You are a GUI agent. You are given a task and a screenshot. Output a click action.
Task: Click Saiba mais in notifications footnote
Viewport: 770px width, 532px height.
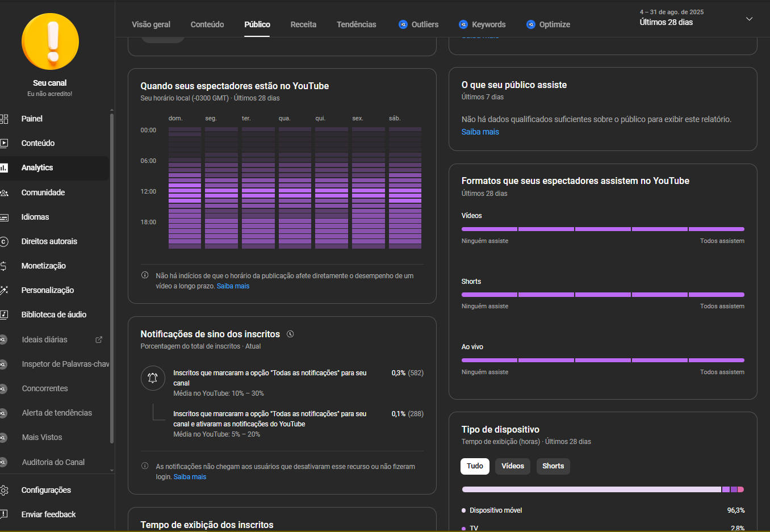pos(190,477)
